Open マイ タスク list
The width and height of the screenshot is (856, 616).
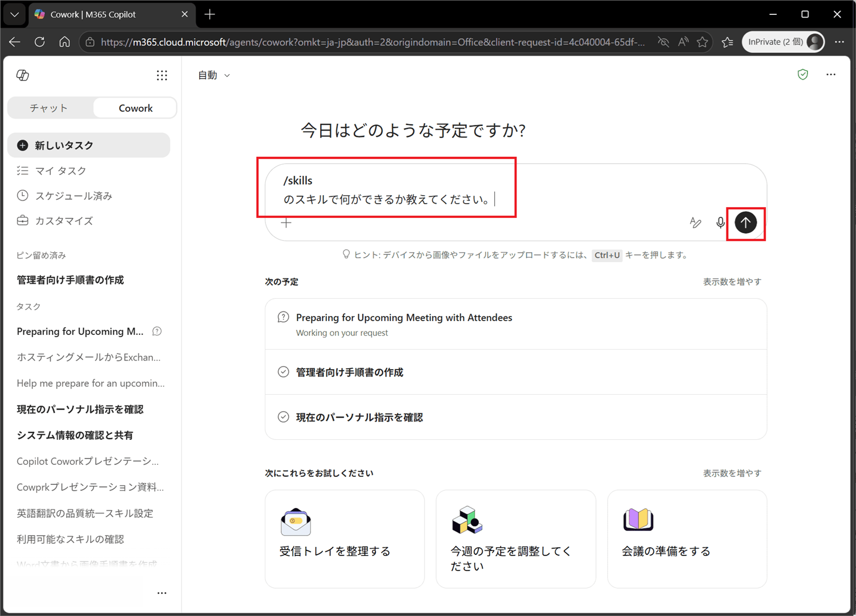tap(89, 171)
